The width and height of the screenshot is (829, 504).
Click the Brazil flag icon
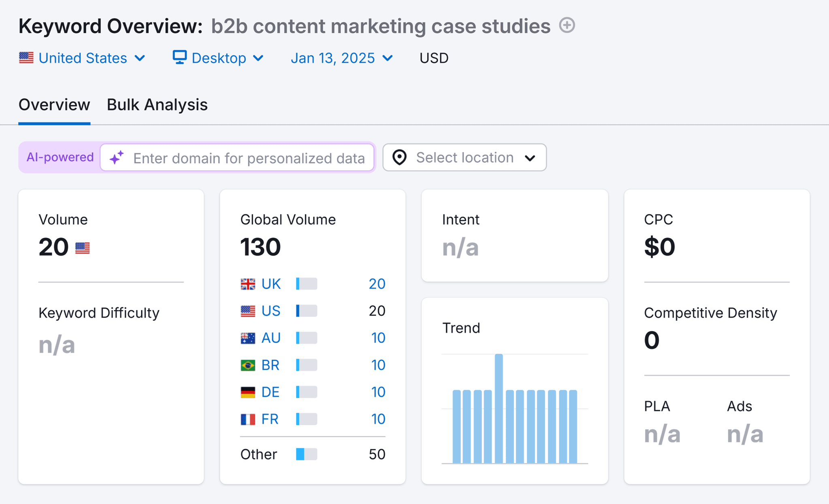[247, 365]
